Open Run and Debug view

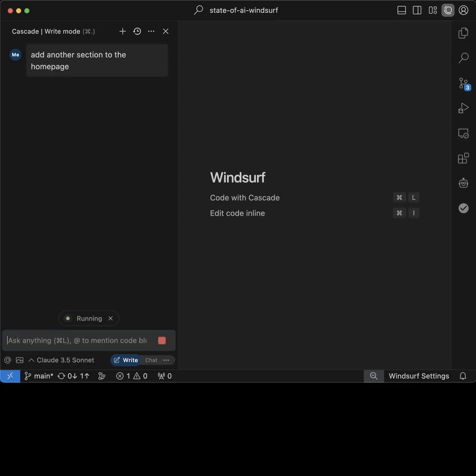click(x=463, y=108)
